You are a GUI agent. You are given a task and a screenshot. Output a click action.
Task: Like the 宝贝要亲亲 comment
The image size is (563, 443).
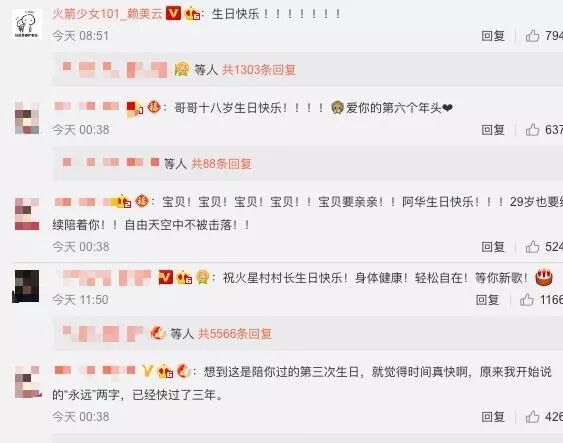point(532,247)
